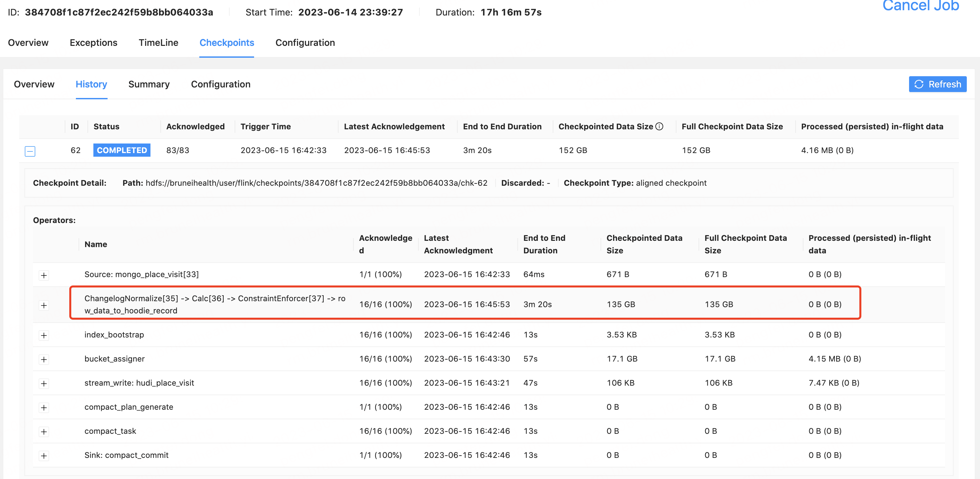Viewport: 980px width, 479px height.
Task: Expand compact_task operator row
Action: (x=44, y=431)
